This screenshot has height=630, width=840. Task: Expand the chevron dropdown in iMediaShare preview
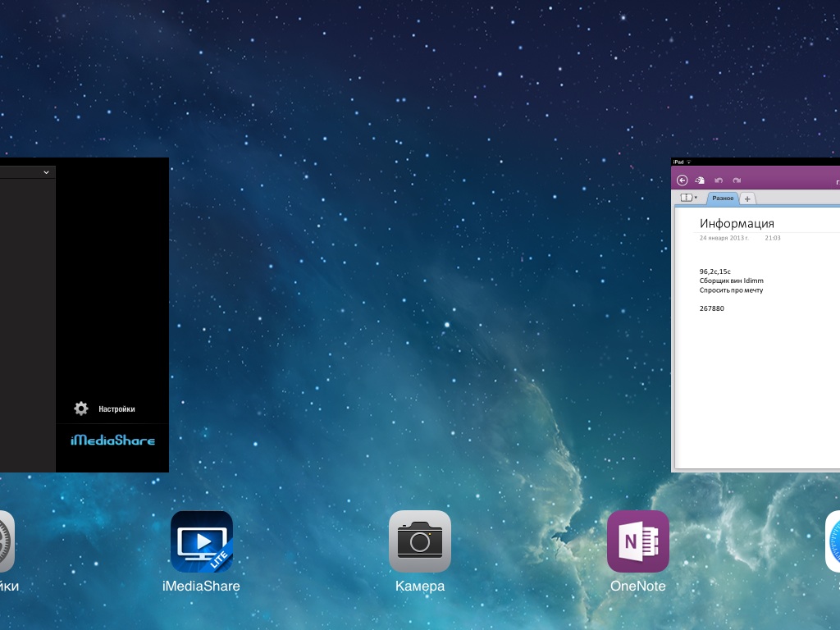pos(46,172)
